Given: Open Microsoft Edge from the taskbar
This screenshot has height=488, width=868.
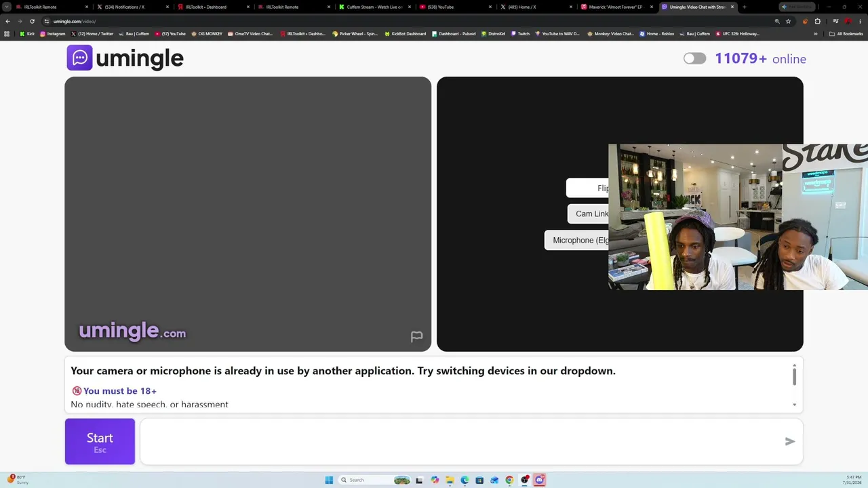Looking at the screenshot, I should 465,480.
